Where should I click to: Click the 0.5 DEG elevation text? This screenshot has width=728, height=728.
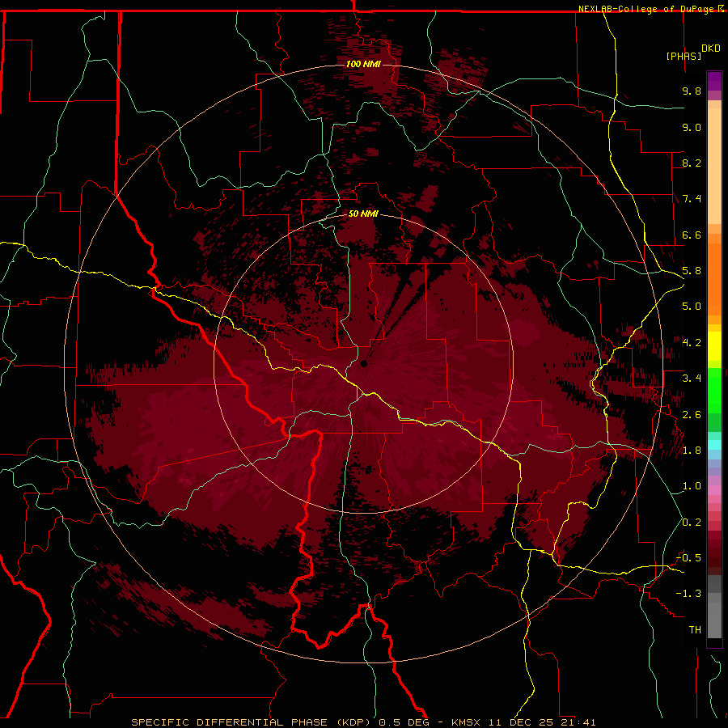pos(405,722)
